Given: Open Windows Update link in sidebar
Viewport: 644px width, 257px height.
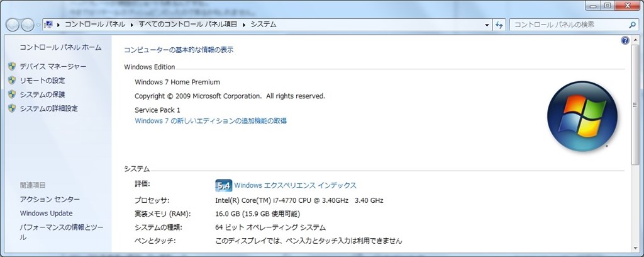Looking at the screenshot, I should coord(46,214).
